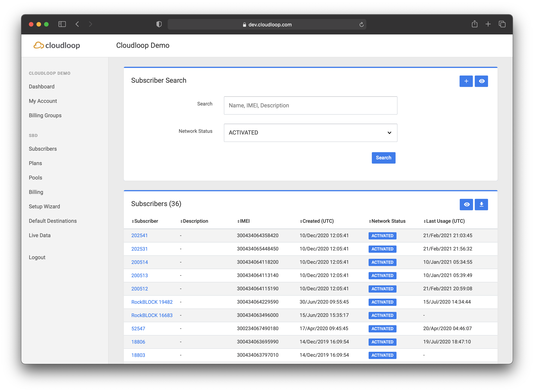Sort the table by IMEI column
The height and width of the screenshot is (392, 534).
[243, 221]
